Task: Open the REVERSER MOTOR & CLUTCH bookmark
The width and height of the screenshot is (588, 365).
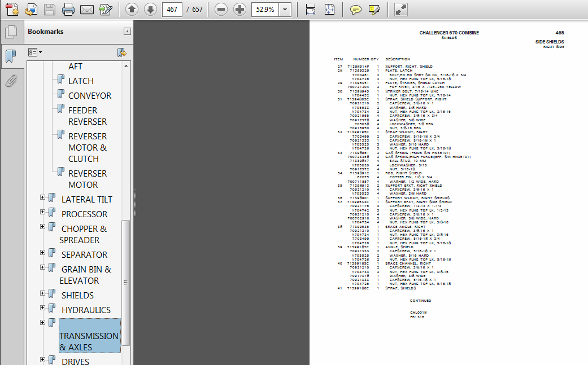Action: pos(88,147)
